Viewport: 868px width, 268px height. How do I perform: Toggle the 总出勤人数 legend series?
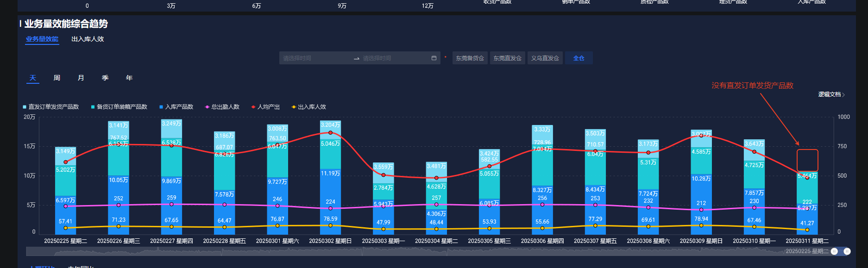[x=222, y=107]
